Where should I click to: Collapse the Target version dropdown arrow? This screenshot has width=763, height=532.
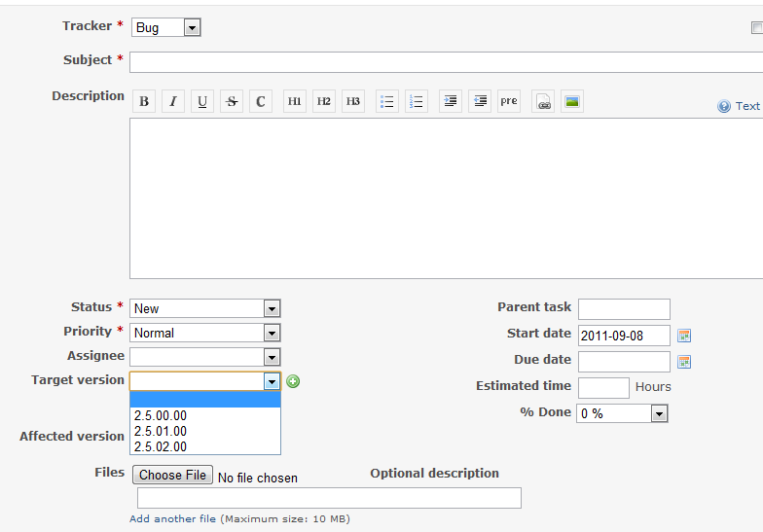point(272,381)
